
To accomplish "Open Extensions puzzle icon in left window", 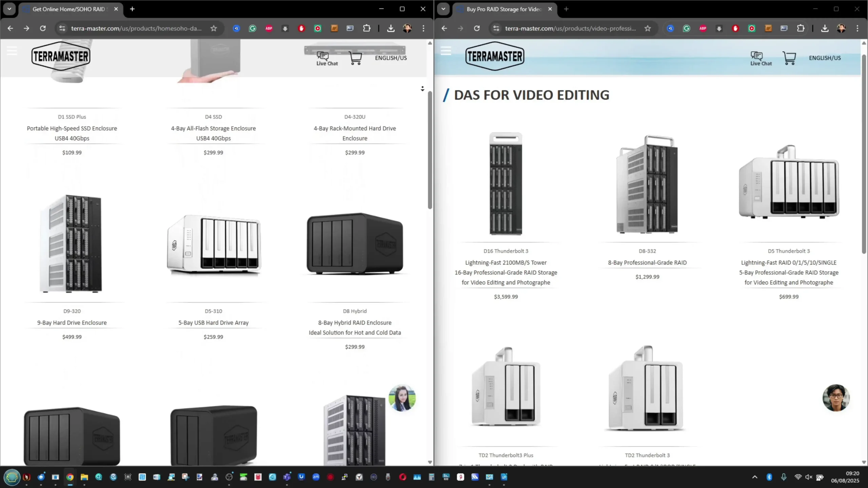I will tap(367, 28).
